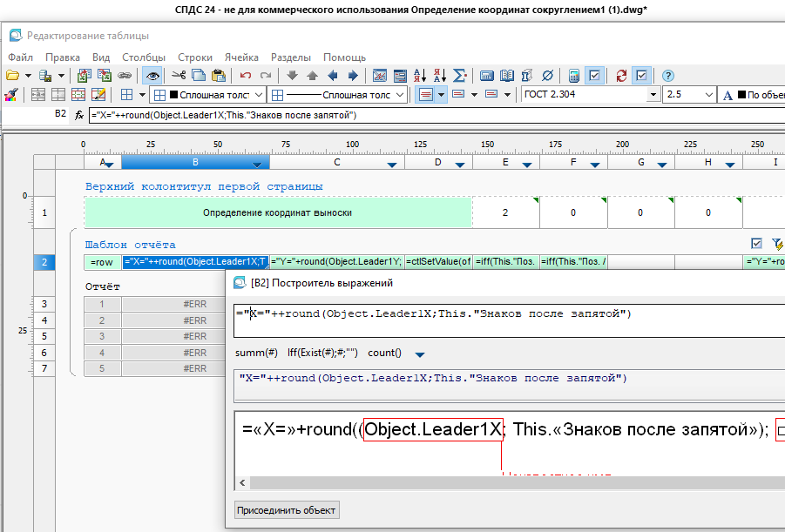
Task: Click the Paste clipboard icon
Action: 218,76
